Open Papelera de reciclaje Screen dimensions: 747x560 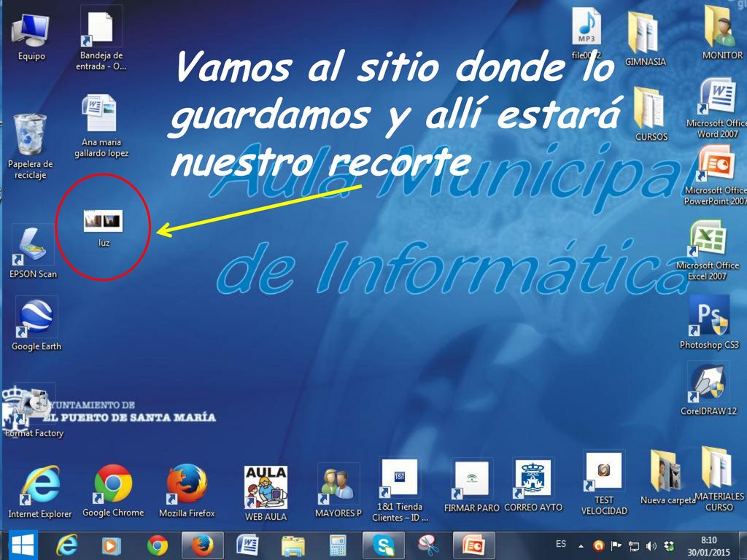click(x=30, y=146)
